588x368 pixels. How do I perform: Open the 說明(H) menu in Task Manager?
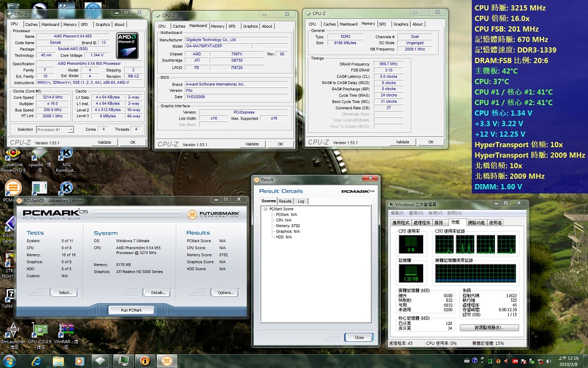coord(455,213)
